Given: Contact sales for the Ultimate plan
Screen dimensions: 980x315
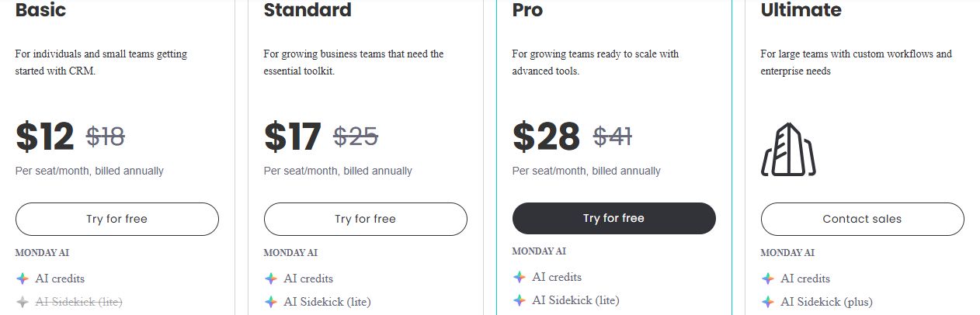Looking at the screenshot, I should pos(862,219).
